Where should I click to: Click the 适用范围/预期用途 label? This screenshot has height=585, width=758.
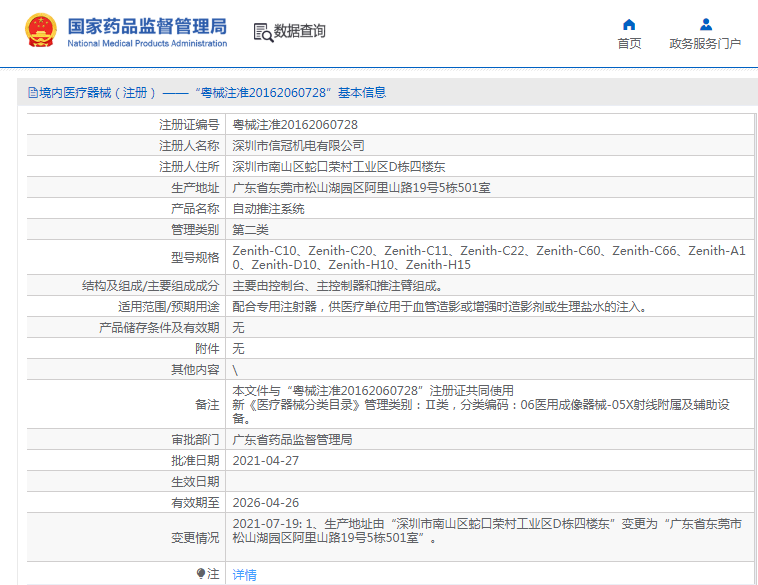pyautogui.click(x=168, y=307)
